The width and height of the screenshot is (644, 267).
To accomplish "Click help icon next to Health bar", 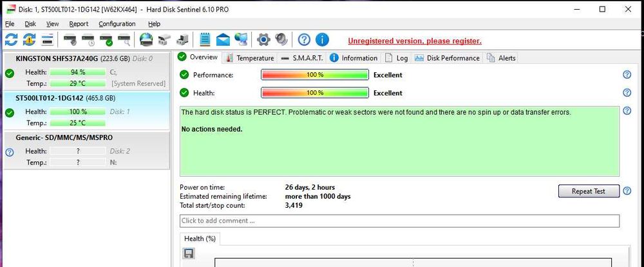I will coord(627,93).
